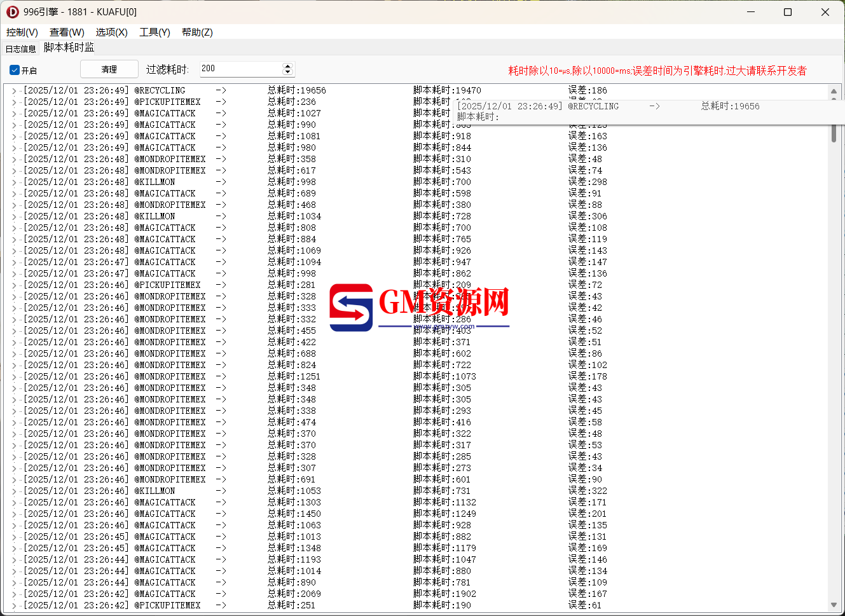Close the 996 engine window

coord(825,12)
